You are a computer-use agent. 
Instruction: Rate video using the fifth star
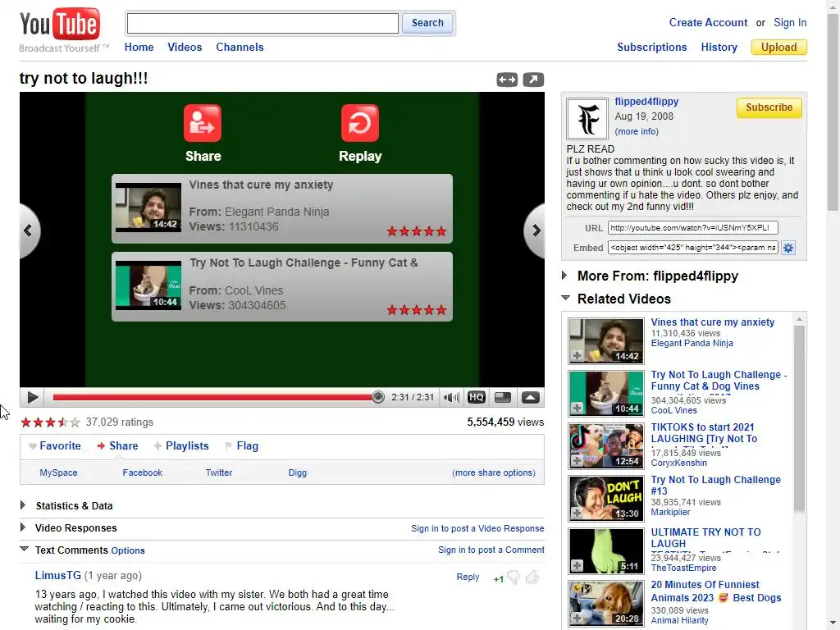pos(75,422)
